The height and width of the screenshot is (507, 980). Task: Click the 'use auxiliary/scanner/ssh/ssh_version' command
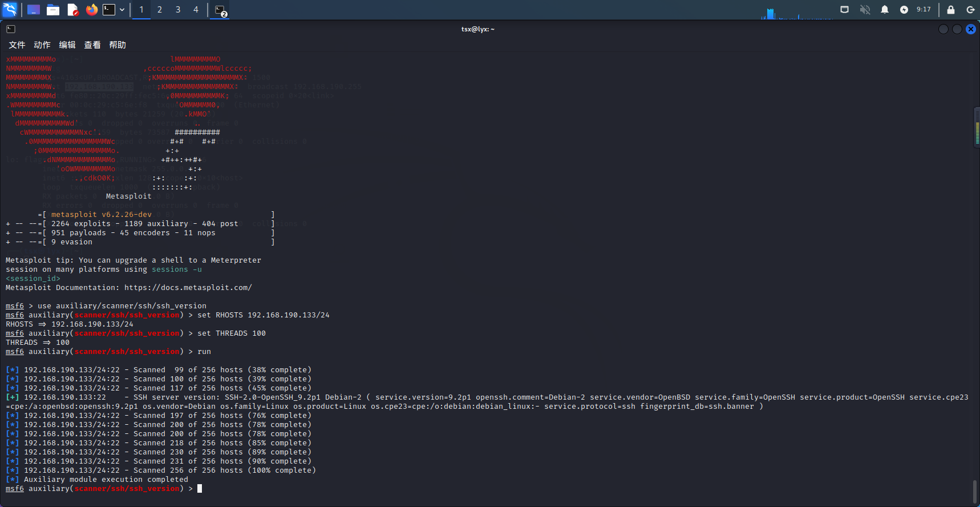(122, 306)
